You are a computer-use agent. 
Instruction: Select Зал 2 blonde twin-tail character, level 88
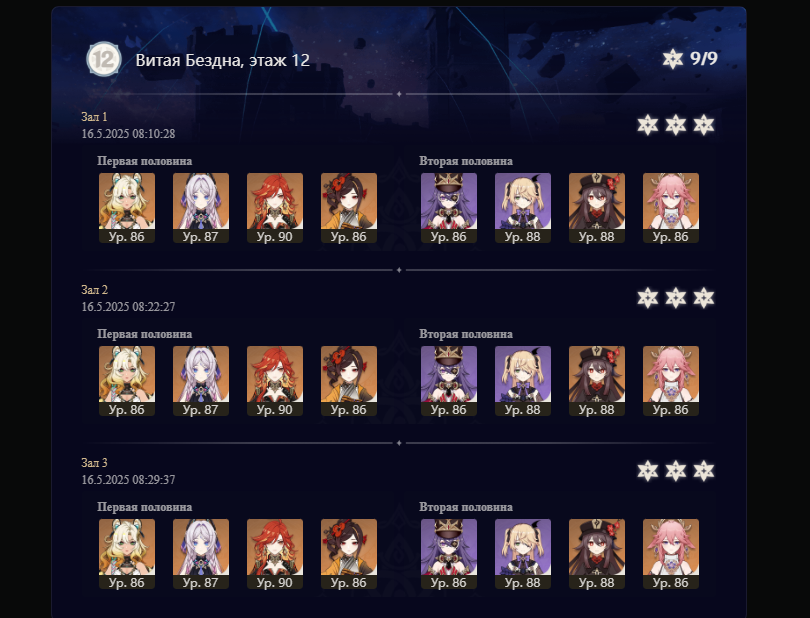click(523, 381)
